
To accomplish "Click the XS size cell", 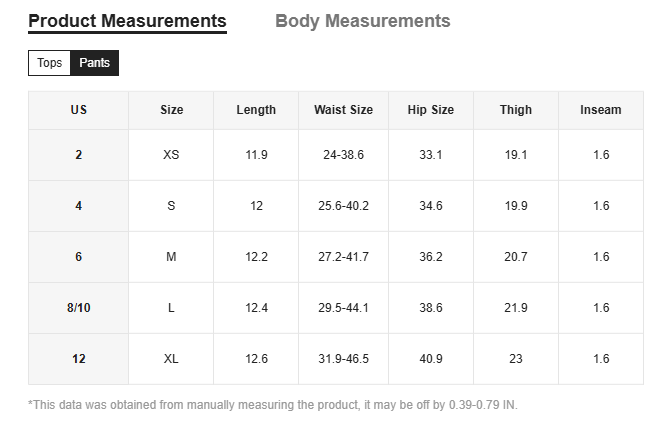I will click(171, 155).
